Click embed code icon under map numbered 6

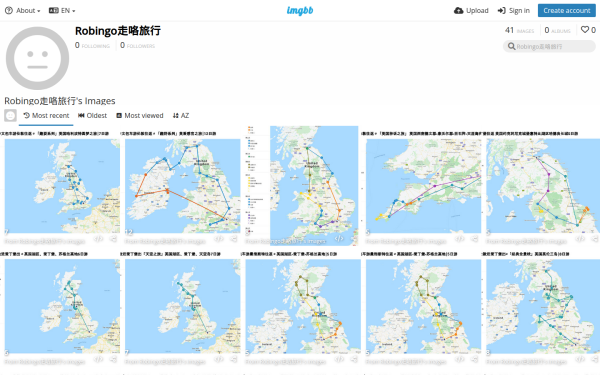click(x=98, y=359)
